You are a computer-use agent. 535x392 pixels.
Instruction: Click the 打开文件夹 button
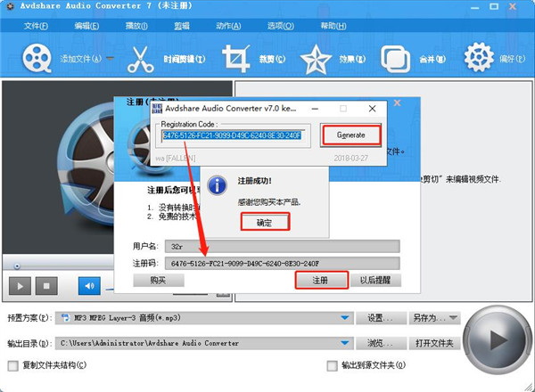(434, 343)
